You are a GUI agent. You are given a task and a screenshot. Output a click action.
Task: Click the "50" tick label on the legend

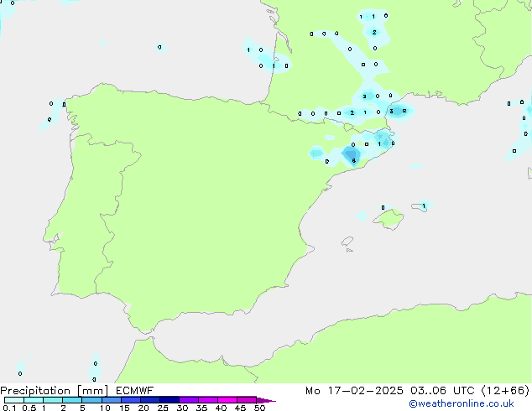point(260,408)
